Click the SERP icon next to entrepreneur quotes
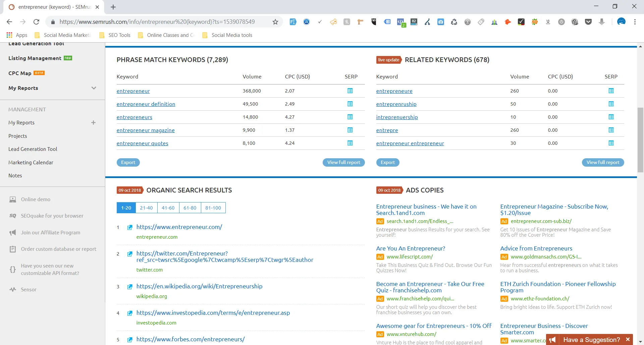 pyautogui.click(x=350, y=143)
